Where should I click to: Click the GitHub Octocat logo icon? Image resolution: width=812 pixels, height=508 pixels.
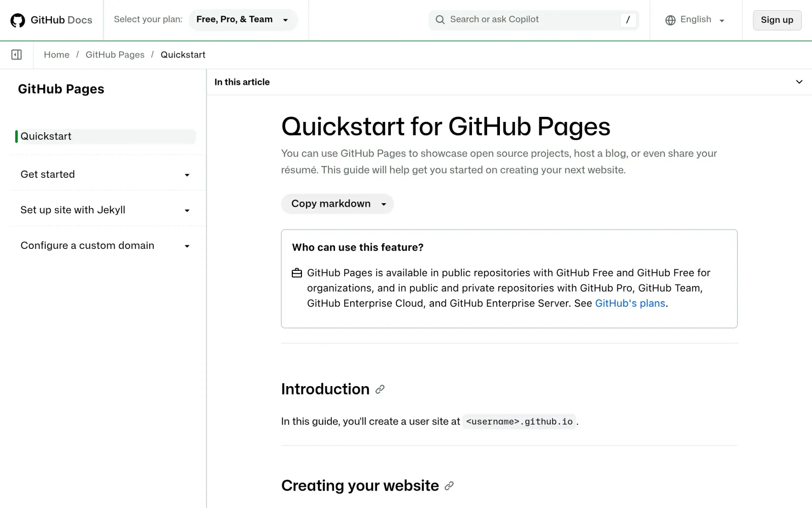point(18,20)
